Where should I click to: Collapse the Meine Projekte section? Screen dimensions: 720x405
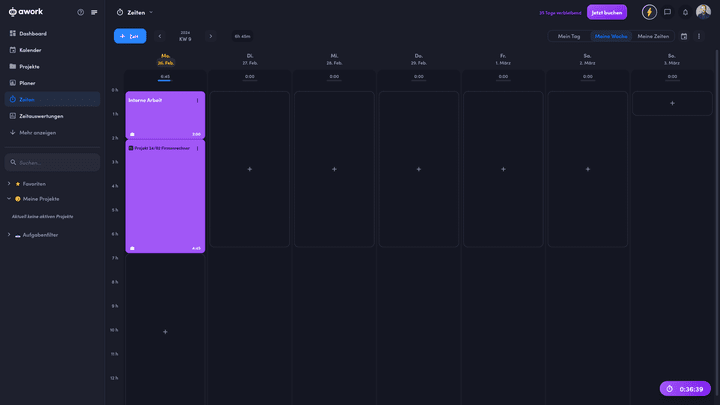pos(9,199)
